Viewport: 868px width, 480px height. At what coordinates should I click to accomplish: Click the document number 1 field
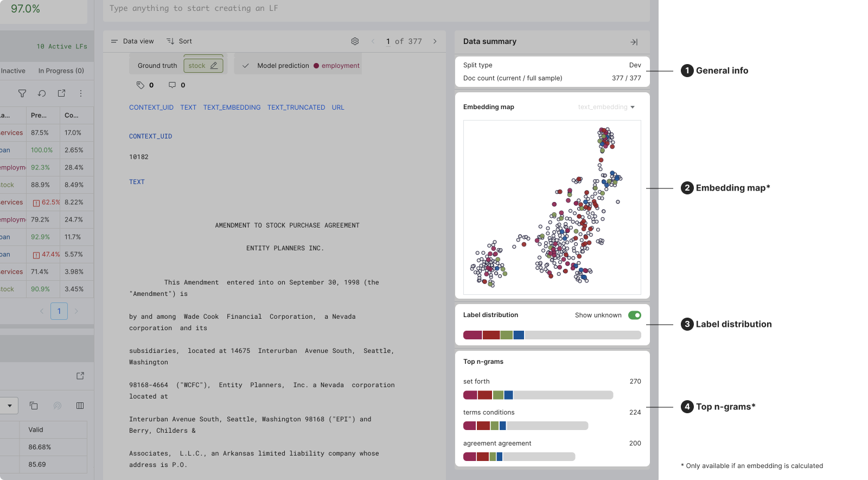click(388, 41)
